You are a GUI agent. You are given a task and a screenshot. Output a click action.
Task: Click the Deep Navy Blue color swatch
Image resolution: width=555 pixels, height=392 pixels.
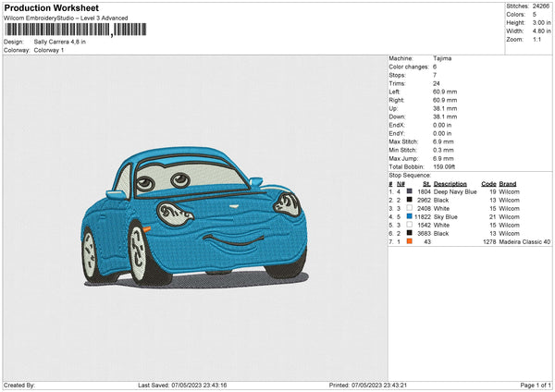click(410, 191)
